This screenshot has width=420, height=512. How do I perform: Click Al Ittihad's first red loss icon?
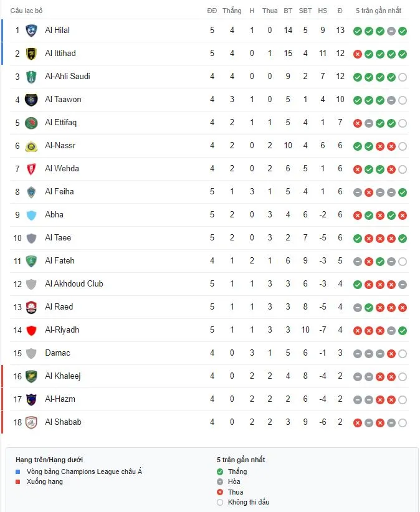coord(358,54)
